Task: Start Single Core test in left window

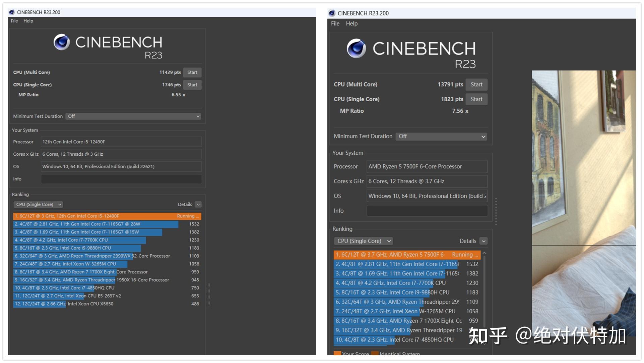Action: (192, 85)
